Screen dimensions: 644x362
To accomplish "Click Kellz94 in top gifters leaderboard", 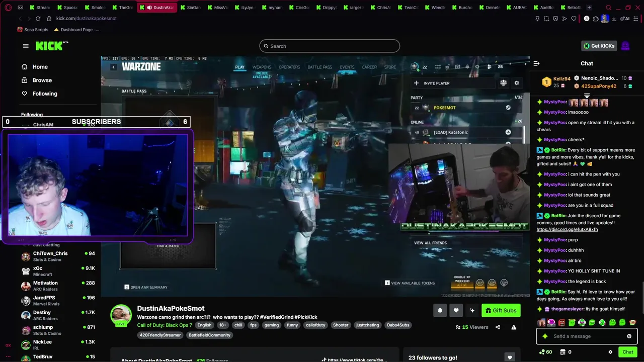I will click(561, 79).
